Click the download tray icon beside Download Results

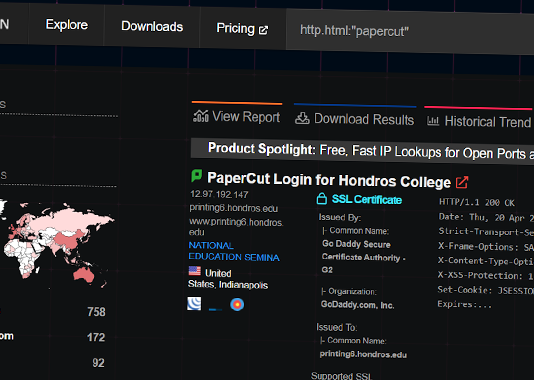click(x=302, y=118)
